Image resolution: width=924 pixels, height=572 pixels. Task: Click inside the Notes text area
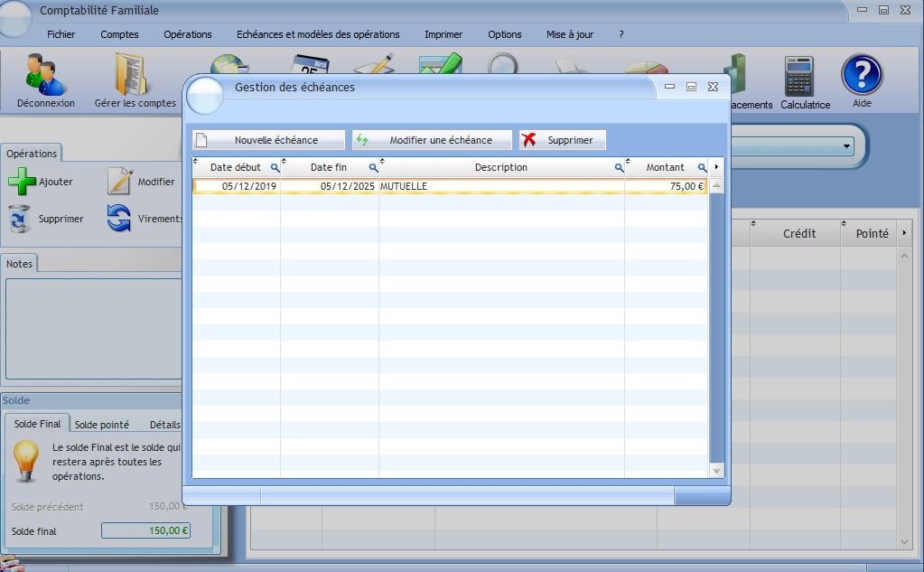[94, 328]
